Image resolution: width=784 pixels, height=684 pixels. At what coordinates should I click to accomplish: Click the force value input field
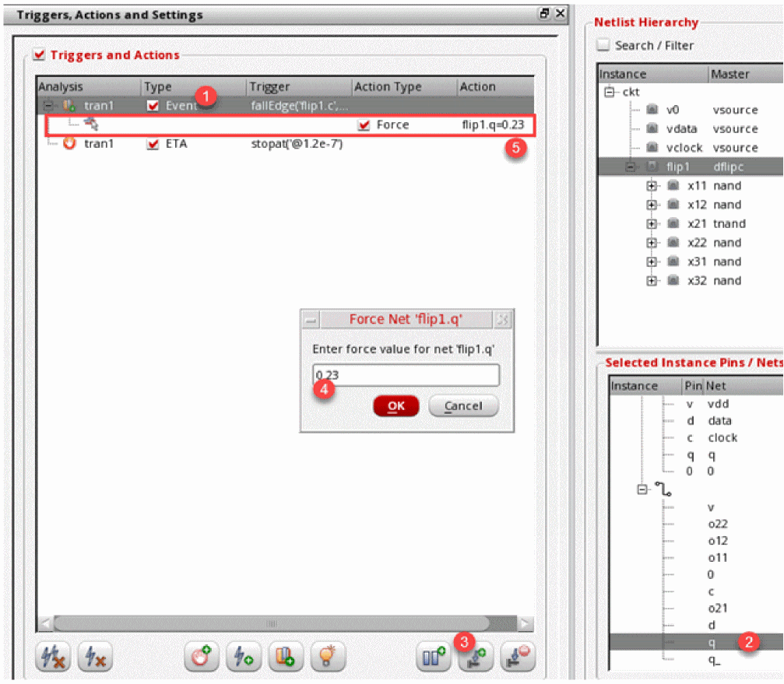[406, 375]
